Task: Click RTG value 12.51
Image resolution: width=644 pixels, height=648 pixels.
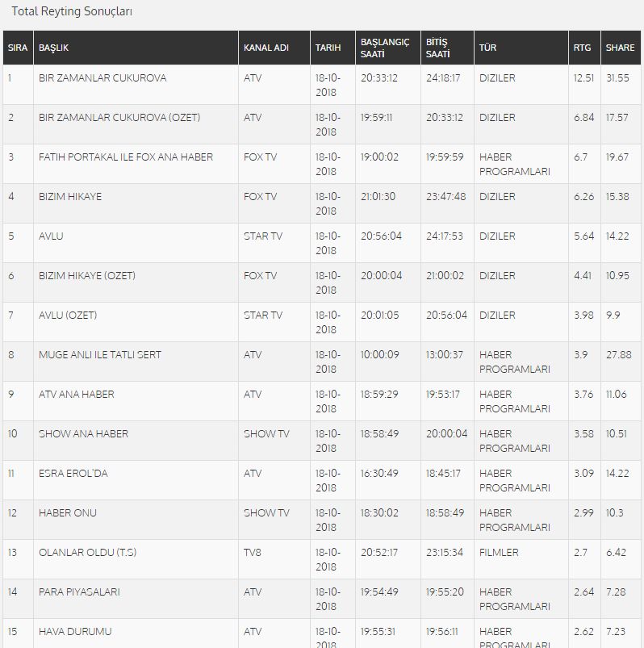Action: pos(583,78)
